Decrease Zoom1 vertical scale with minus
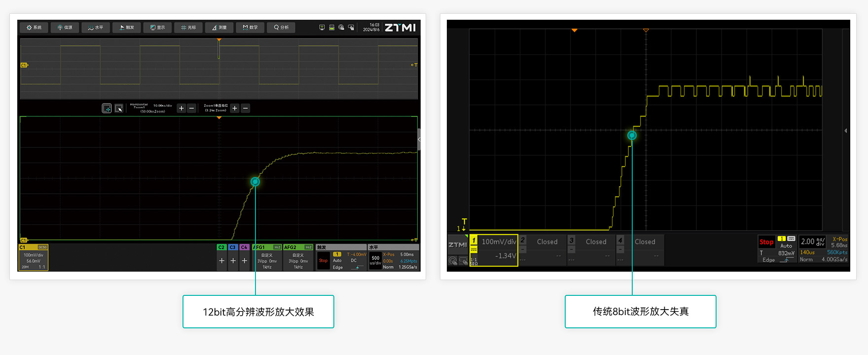The width and height of the screenshot is (868, 355). point(246,108)
